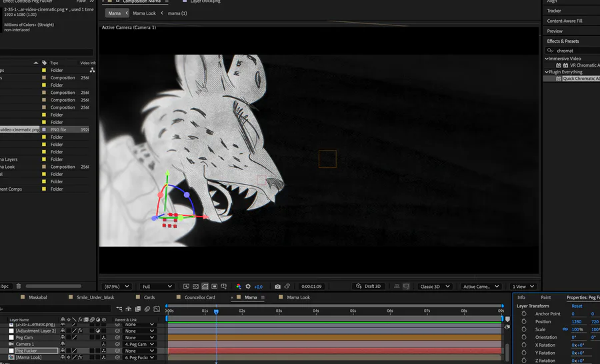Open composition flowchart icon above layer list
Viewport: 600px width, 364px height.
pos(119,309)
